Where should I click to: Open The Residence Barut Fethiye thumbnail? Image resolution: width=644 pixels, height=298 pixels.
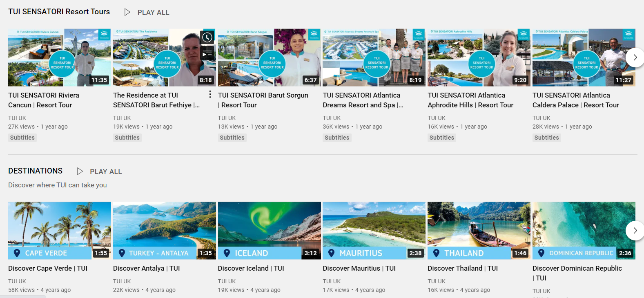[165, 58]
